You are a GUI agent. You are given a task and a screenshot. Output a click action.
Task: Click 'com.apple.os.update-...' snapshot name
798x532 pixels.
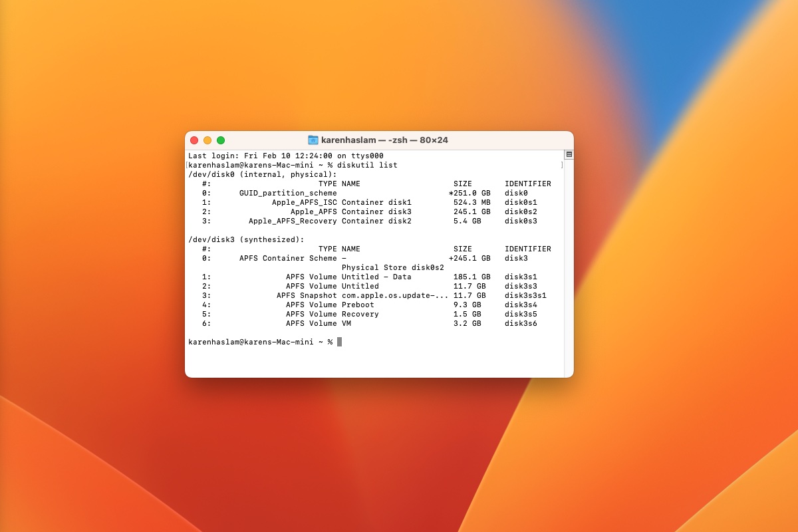click(x=395, y=295)
